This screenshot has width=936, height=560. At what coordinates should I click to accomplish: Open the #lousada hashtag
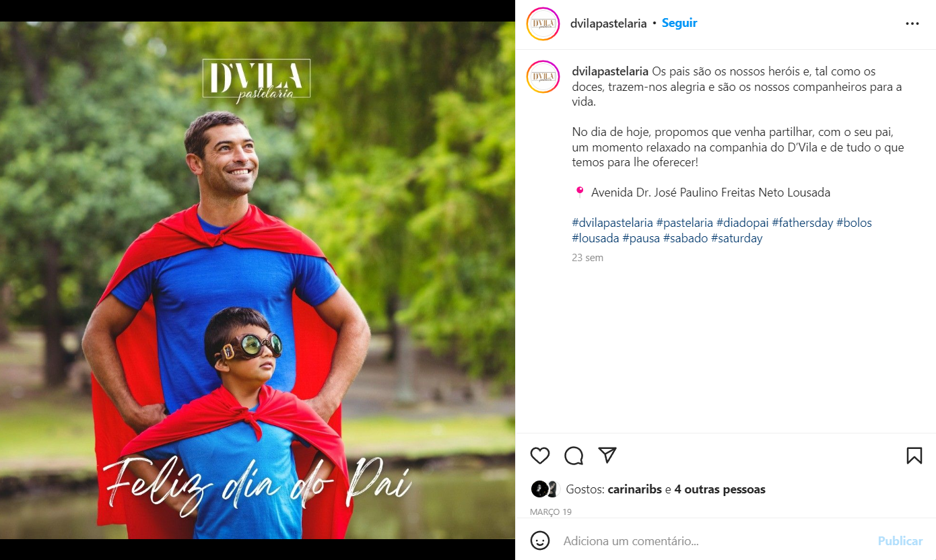pyautogui.click(x=595, y=238)
